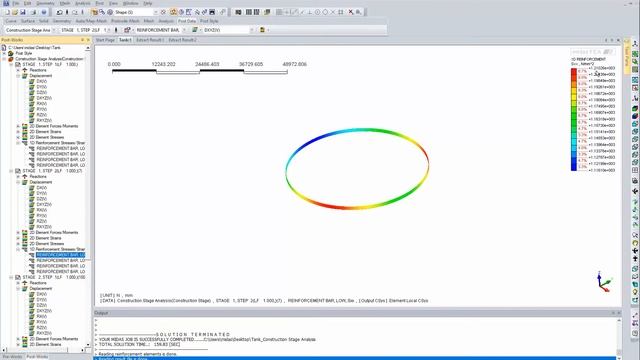The height and width of the screenshot is (360, 640).
Task: Select DXYZ(V) under STAGE 1 STEP 1 Displacement
Action: point(44,98)
